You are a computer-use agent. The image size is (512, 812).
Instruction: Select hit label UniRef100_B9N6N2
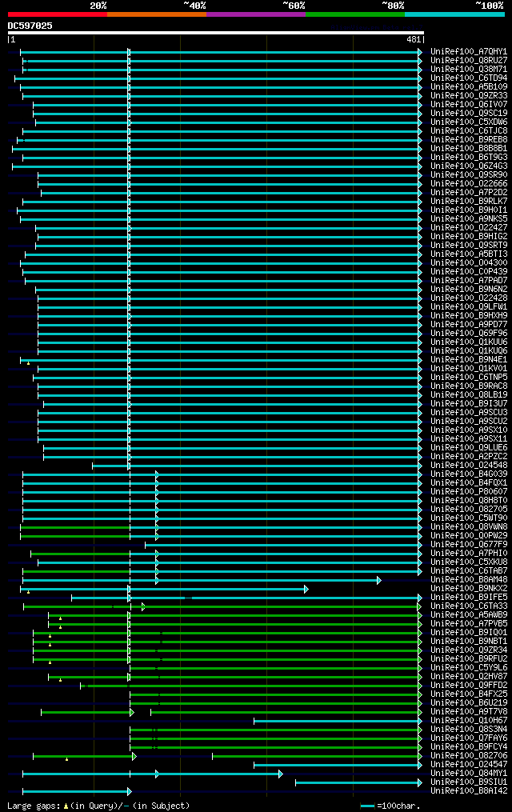[x=469, y=290]
